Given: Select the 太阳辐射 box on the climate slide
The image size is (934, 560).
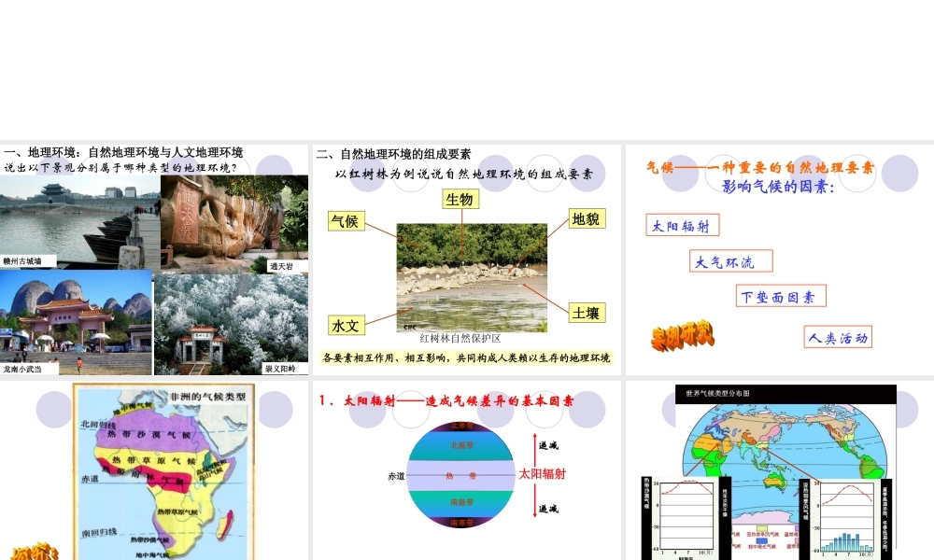Looking at the screenshot, I should click(x=685, y=225).
